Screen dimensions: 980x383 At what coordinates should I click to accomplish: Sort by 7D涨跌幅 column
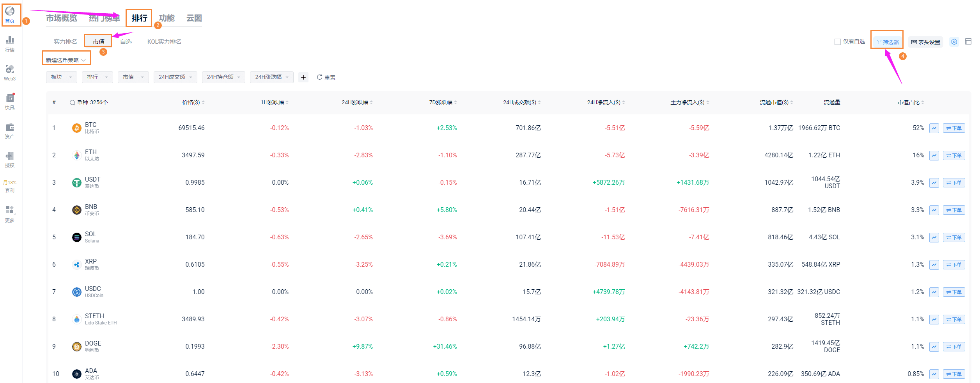coord(443,102)
